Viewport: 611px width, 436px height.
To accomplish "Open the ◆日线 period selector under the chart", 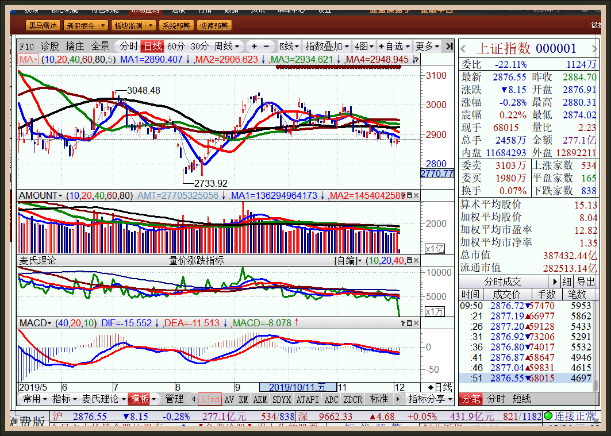I will pos(440,387).
